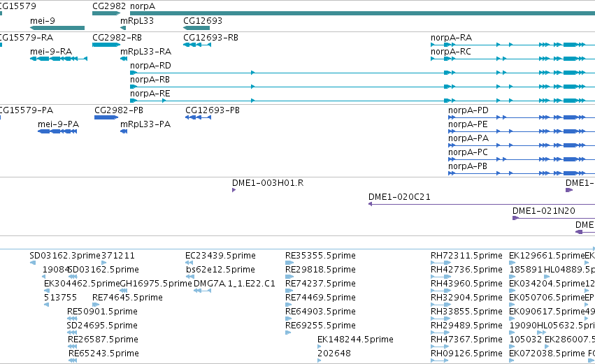
Task: Click the RH32904.5prime EST label
Action: click(x=467, y=298)
